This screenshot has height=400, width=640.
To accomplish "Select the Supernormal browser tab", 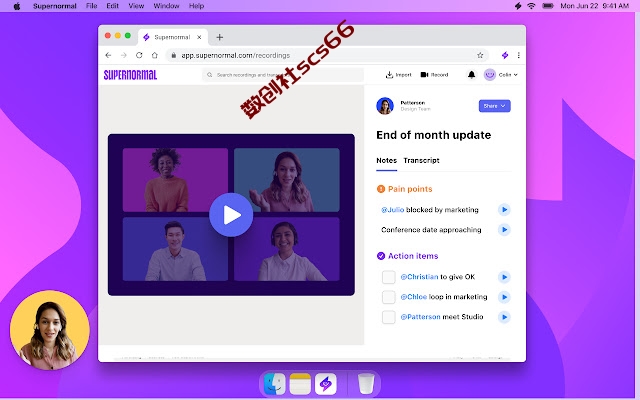I will tap(172, 37).
